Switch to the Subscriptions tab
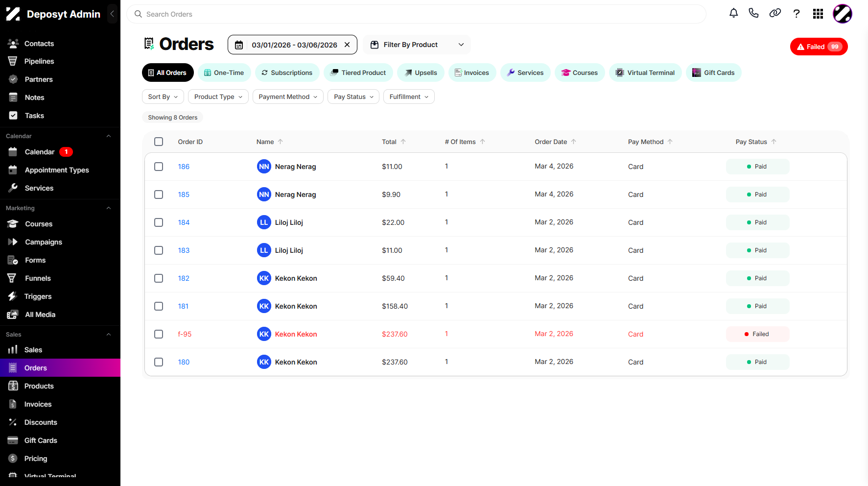 287,73
